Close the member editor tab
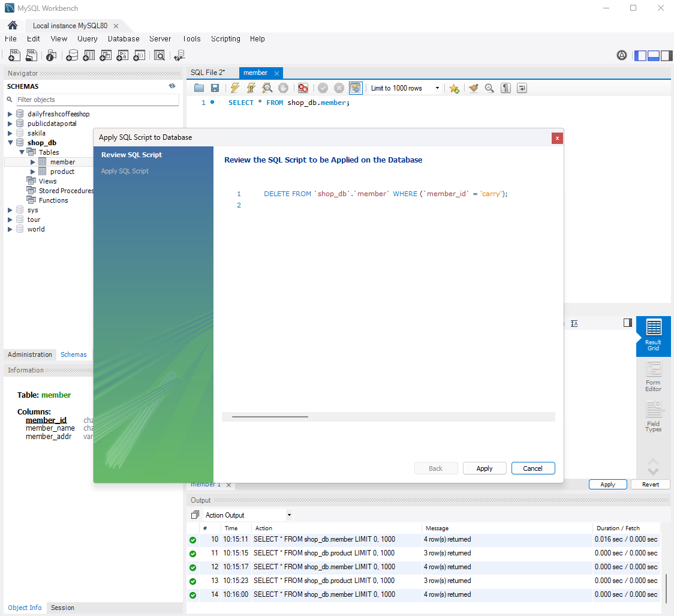674x616 pixels. [x=277, y=74]
